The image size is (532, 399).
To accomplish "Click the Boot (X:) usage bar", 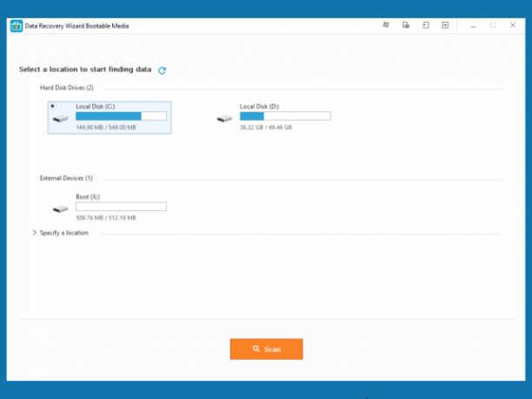I will (121, 206).
